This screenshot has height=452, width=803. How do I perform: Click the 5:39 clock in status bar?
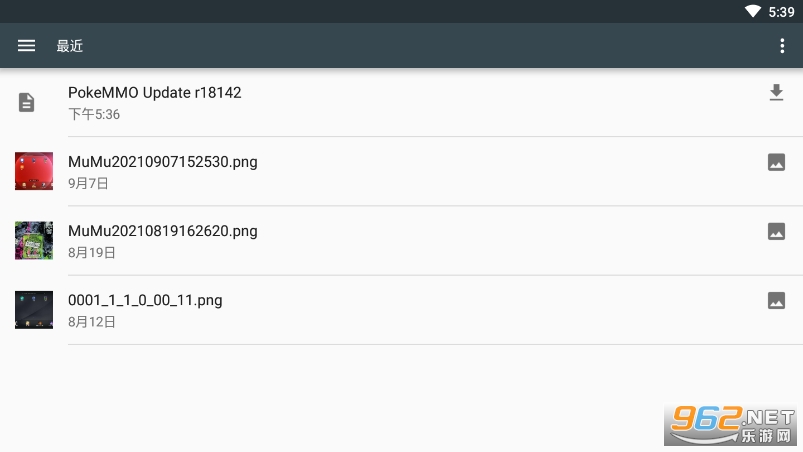(x=781, y=12)
